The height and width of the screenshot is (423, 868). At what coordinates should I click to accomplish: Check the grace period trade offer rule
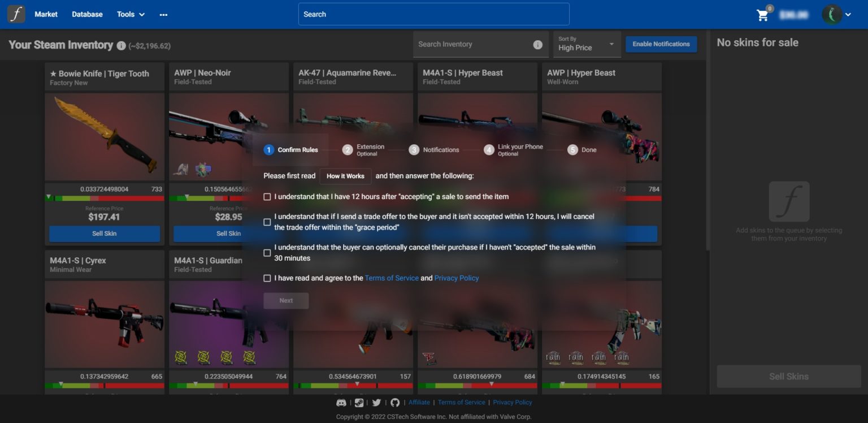tap(267, 222)
